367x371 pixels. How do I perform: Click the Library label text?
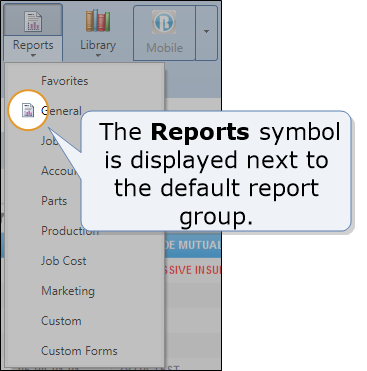[x=98, y=45]
